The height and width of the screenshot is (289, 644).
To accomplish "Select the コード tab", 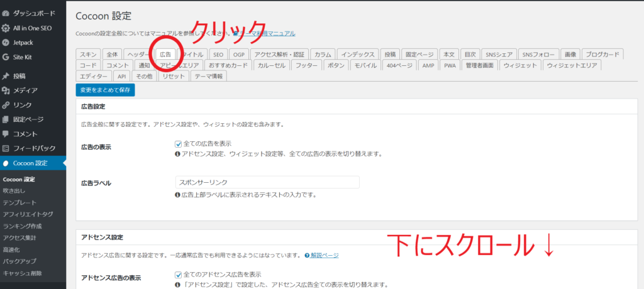I will click(88, 66).
